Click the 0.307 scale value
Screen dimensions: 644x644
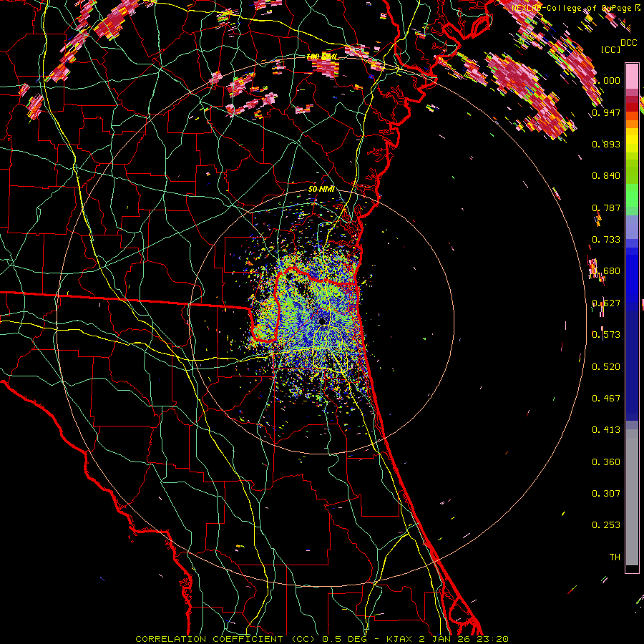(x=606, y=494)
